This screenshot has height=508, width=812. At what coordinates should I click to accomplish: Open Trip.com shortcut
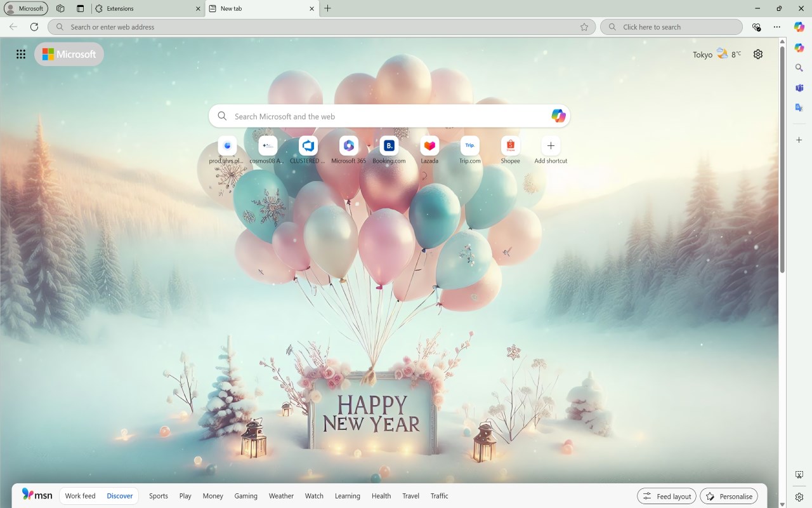coord(469,150)
